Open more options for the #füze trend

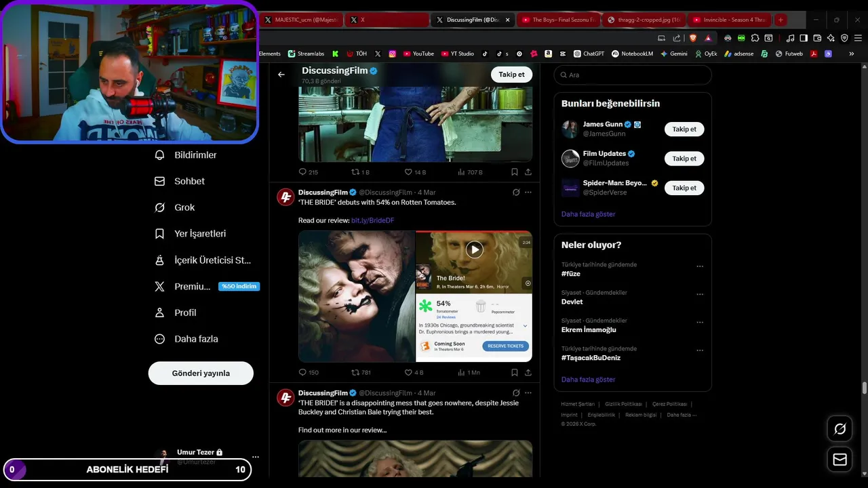click(700, 266)
